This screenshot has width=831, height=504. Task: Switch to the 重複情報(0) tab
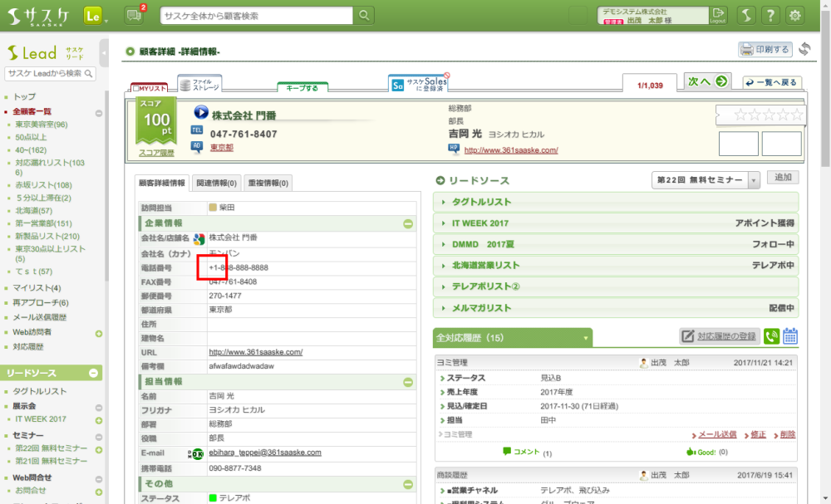pyautogui.click(x=268, y=183)
